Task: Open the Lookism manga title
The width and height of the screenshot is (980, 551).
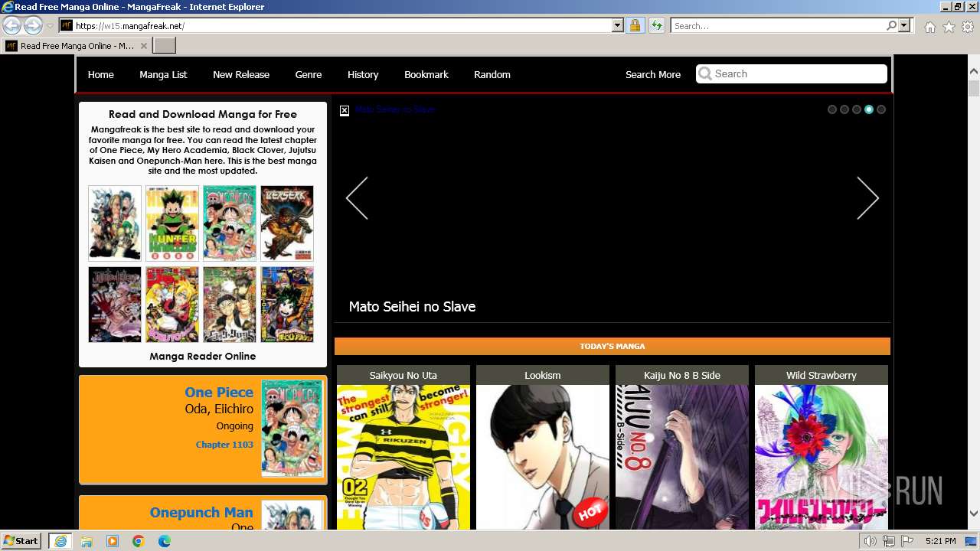Action: coord(543,375)
